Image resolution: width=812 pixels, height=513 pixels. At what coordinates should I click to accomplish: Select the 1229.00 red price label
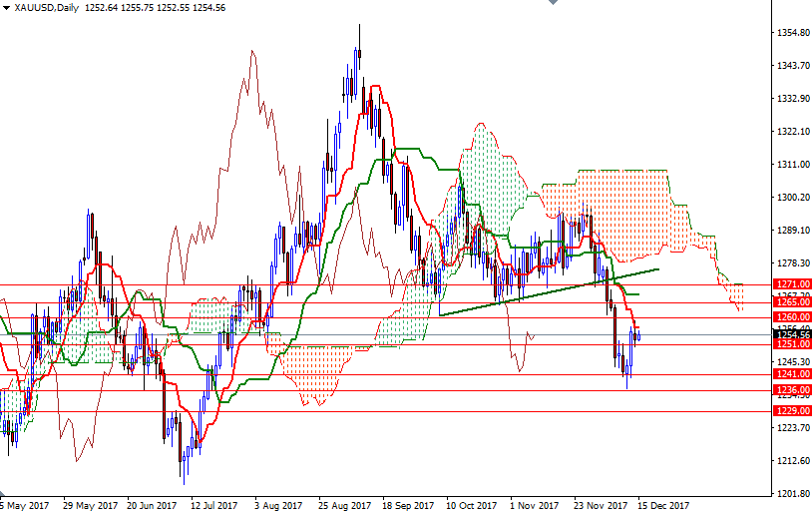790,410
